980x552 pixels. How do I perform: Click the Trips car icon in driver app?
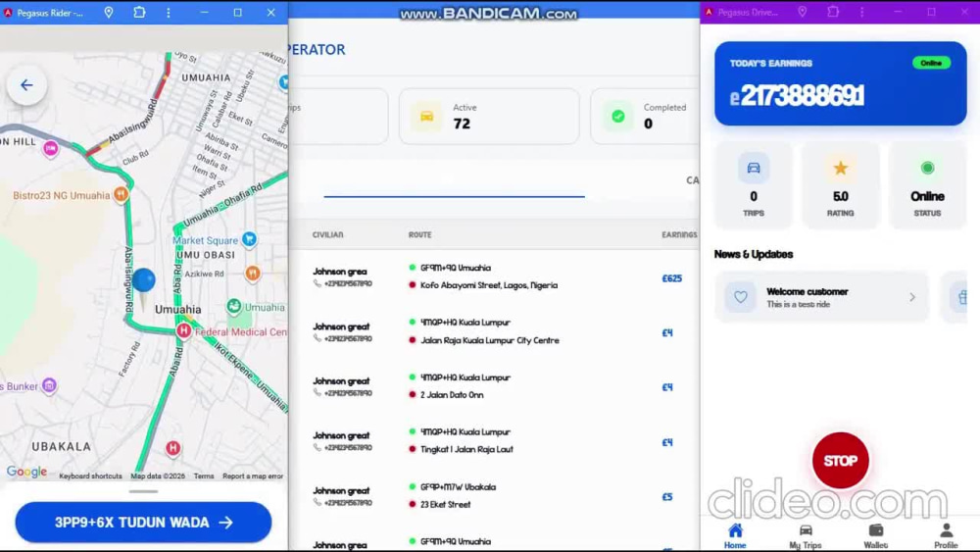tap(753, 168)
